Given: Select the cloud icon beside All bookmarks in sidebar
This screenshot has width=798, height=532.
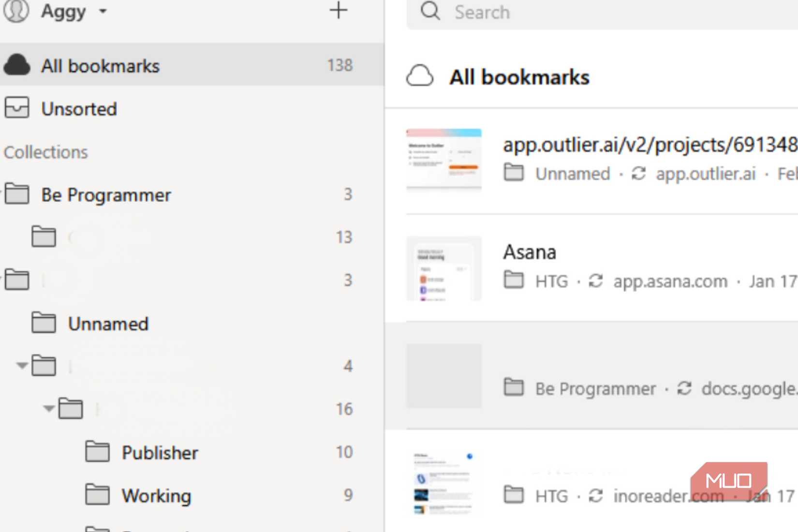Looking at the screenshot, I should [x=17, y=65].
